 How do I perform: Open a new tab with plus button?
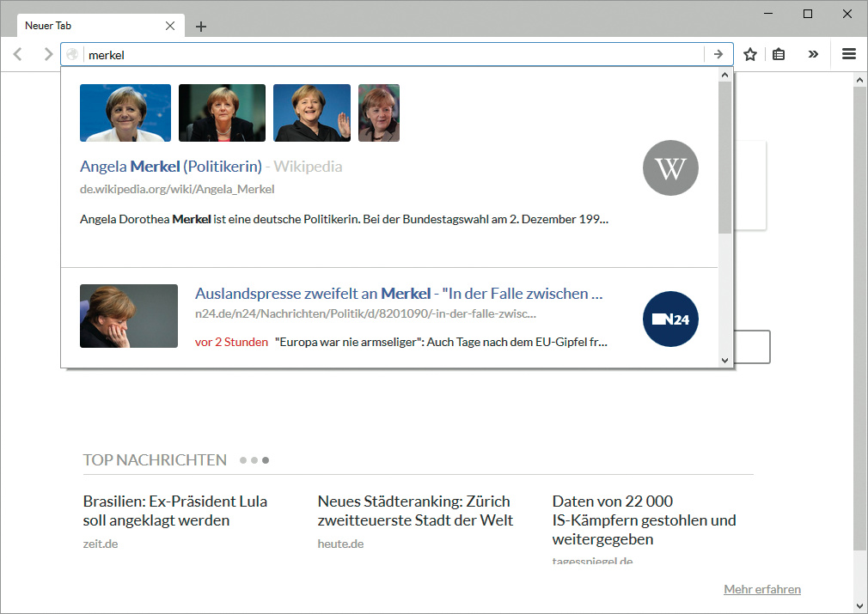(201, 26)
